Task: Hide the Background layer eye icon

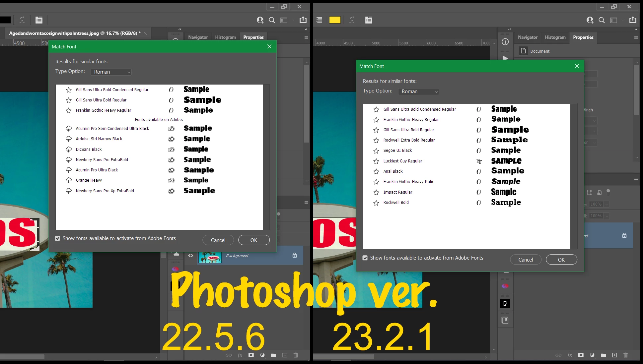Action: coord(191,256)
